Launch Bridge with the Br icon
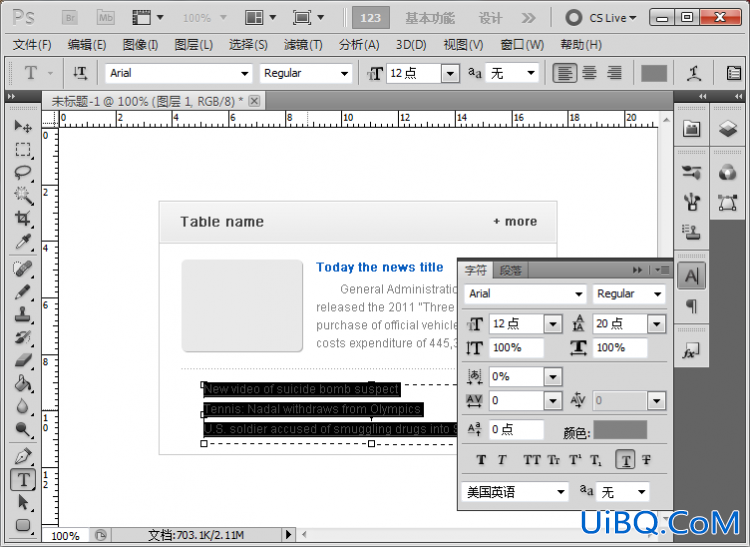750x547 pixels. tap(70, 18)
